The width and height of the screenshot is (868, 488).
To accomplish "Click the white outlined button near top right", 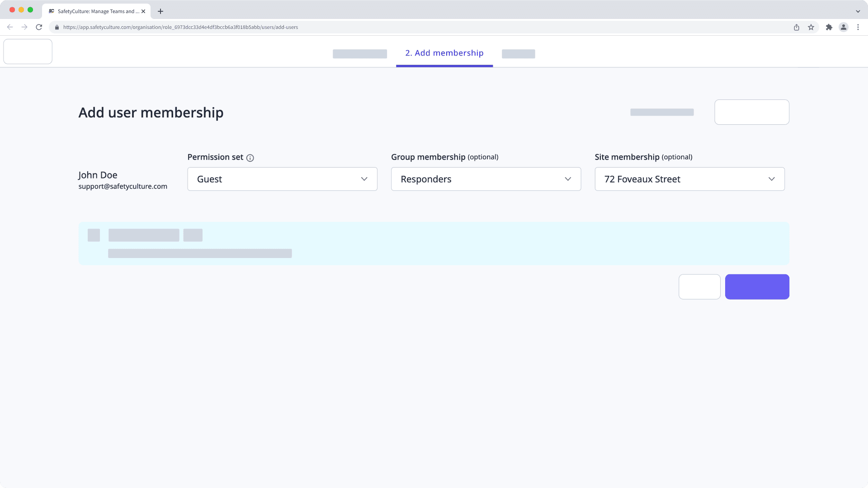I will [x=751, y=112].
